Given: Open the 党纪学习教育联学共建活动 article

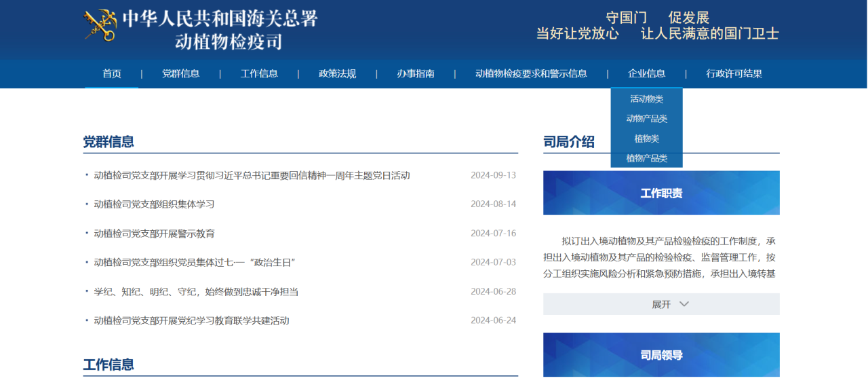Looking at the screenshot, I should click(191, 320).
